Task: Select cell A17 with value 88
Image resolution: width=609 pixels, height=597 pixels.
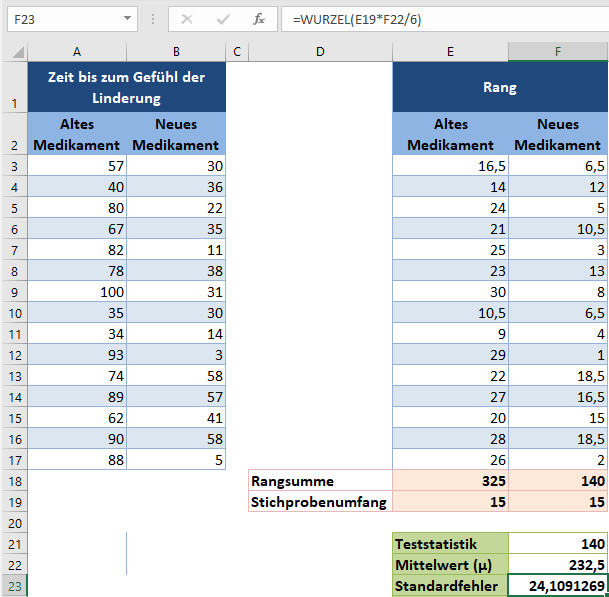Action: 77,459
